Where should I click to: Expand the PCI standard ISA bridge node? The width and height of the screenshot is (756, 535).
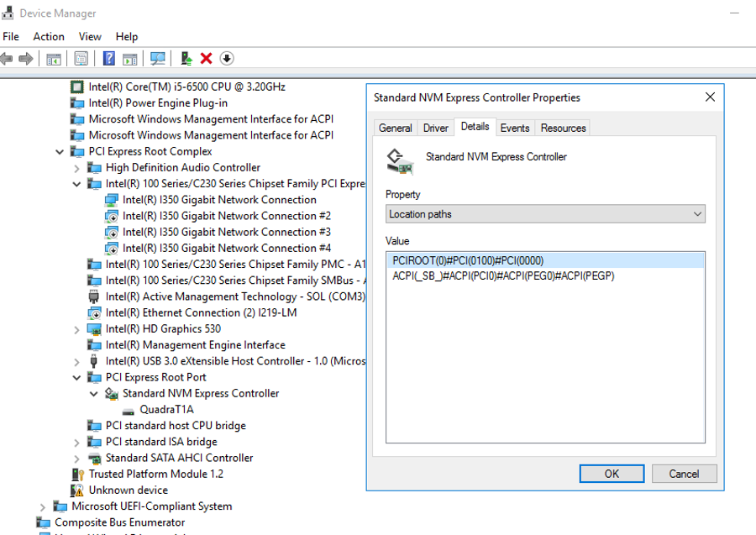point(76,443)
